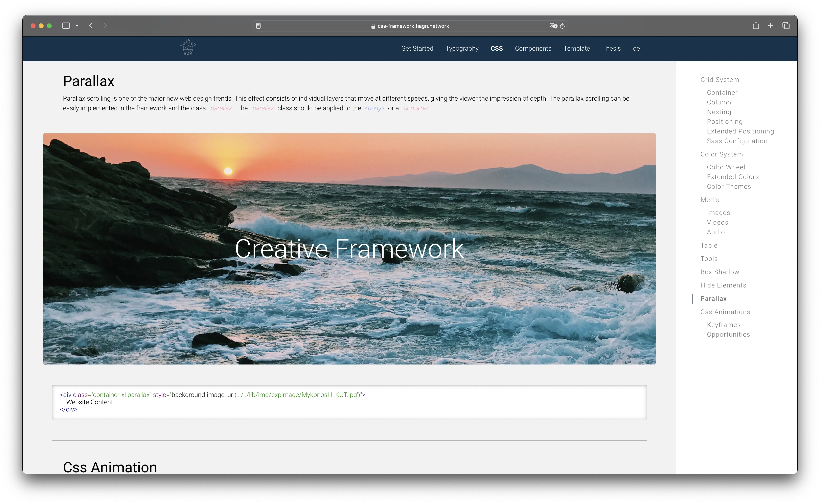The height and width of the screenshot is (504, 820).
Task: Select Grid System in sidebar
Action: tap(720, 80)
